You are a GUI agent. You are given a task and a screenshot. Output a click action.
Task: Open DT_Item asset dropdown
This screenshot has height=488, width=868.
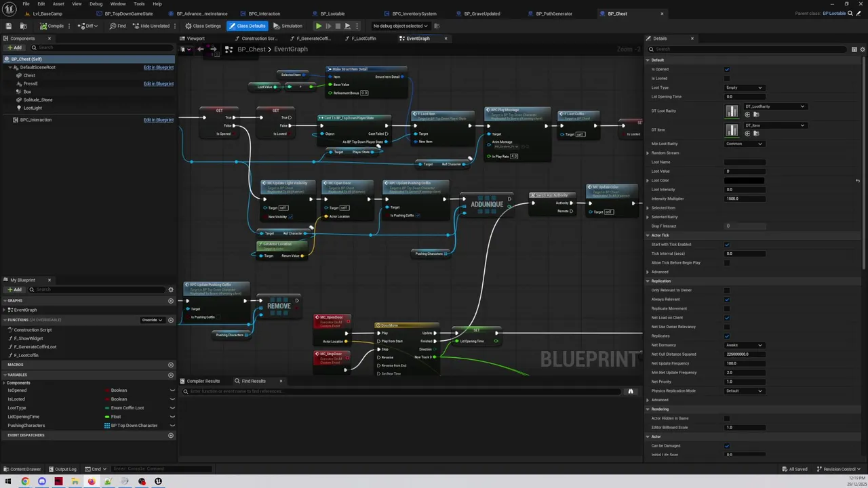[774, 125]
